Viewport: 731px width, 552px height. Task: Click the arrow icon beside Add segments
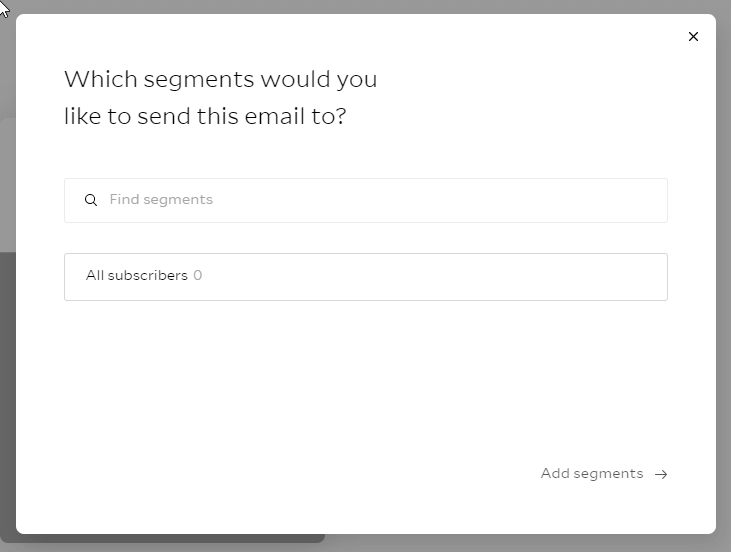[661, 474]
